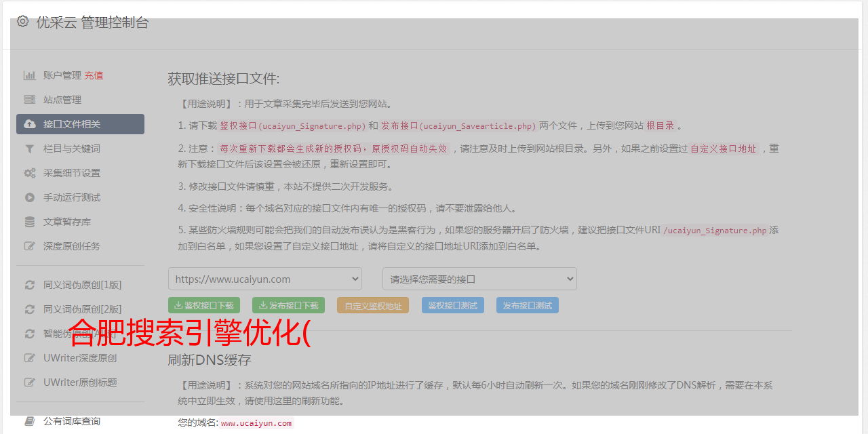Click the 刷新DNS缓存 heading
Viewport: 868px width, 434px height.
pyautogui.click(x=210, y=359)
